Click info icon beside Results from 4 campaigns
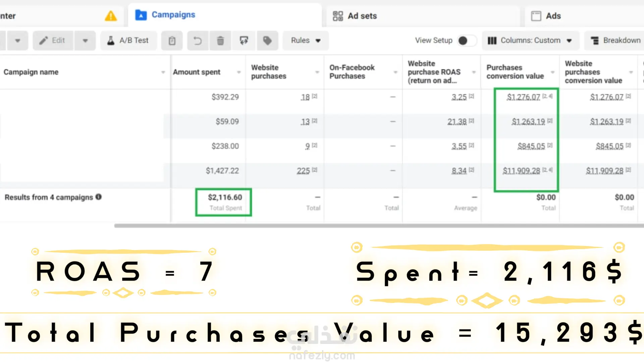The image size is (644, 362). click(98, 197)
